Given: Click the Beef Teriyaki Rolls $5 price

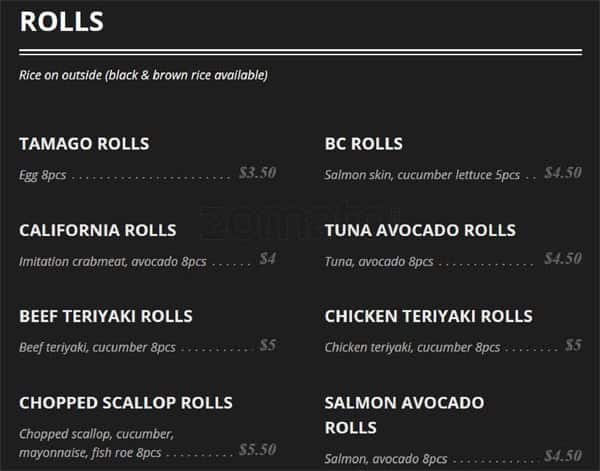Looking at the screenshot, I should pos(267,345).
